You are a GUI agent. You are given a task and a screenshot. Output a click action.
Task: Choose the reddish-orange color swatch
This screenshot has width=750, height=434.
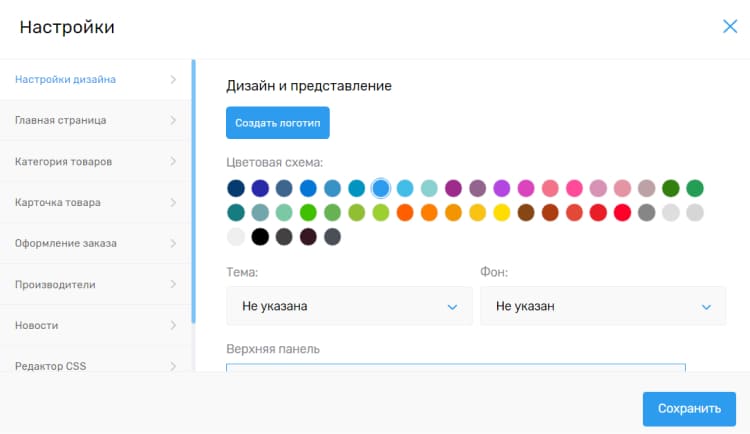point(405,212)
